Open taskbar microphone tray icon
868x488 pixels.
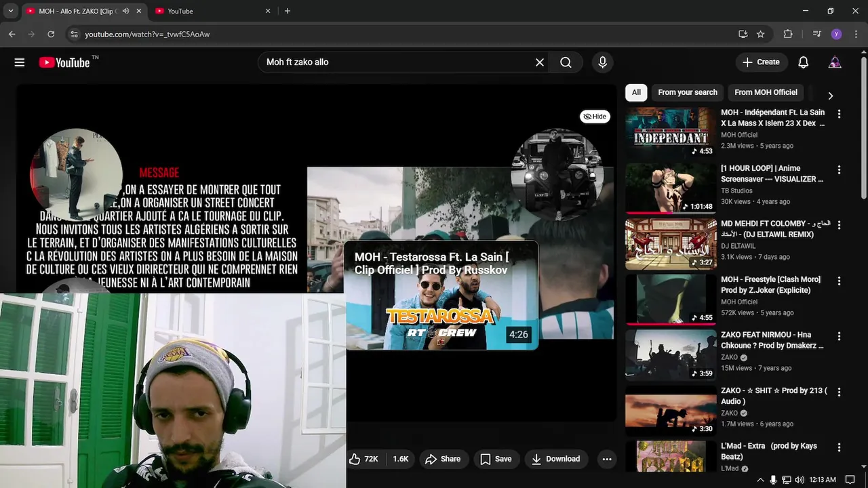point(773,480)
